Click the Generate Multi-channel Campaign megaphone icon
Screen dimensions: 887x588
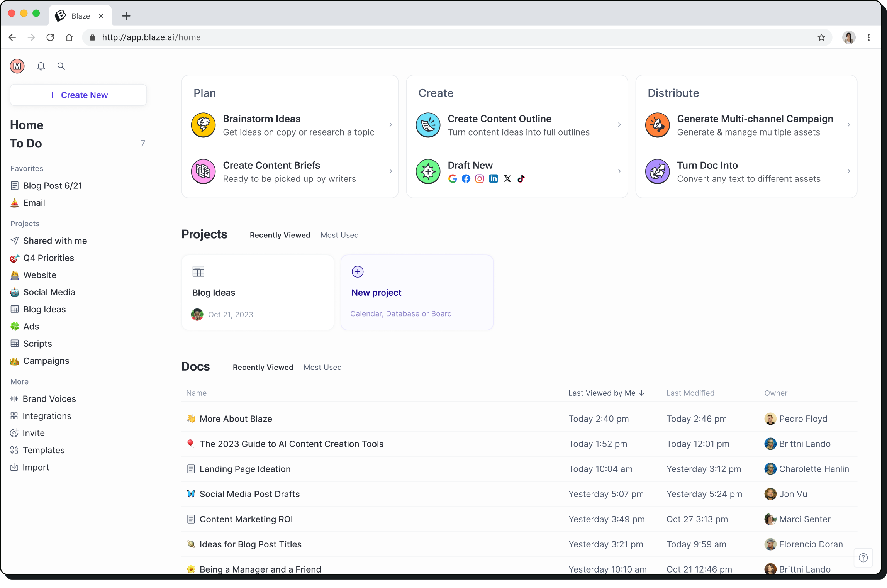point(658,125)
